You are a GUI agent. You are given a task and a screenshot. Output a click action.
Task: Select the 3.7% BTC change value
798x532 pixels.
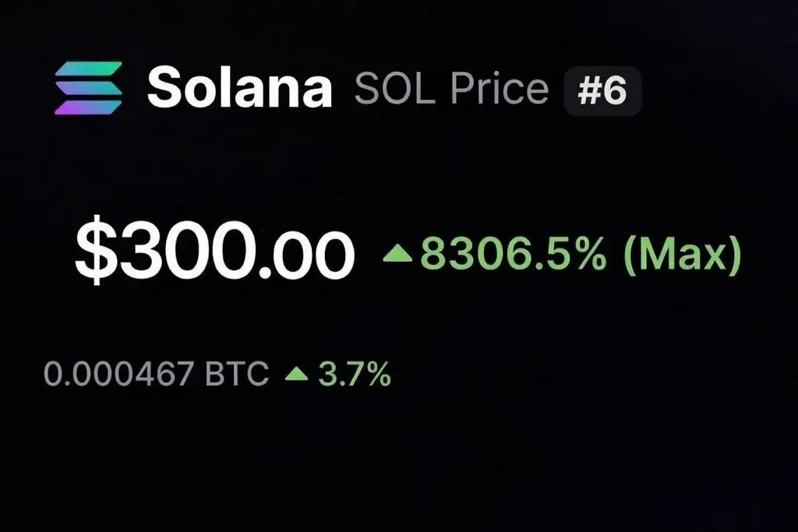pyautogui.click(x=354, y=375)
